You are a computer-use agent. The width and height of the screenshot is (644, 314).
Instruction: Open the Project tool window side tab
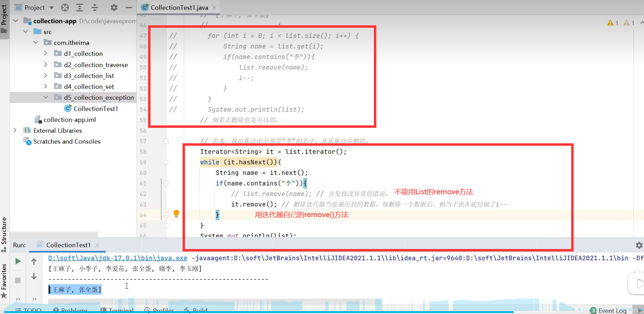4,19
